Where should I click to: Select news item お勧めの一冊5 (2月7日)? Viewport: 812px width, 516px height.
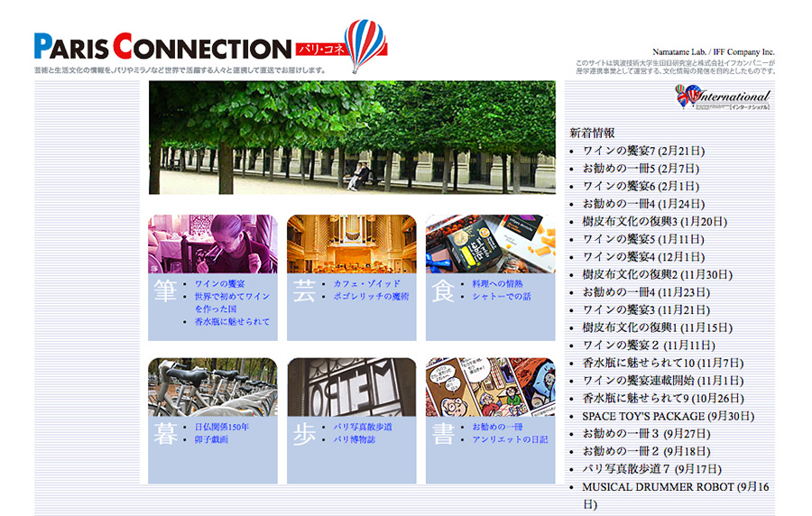coord(641,168)
